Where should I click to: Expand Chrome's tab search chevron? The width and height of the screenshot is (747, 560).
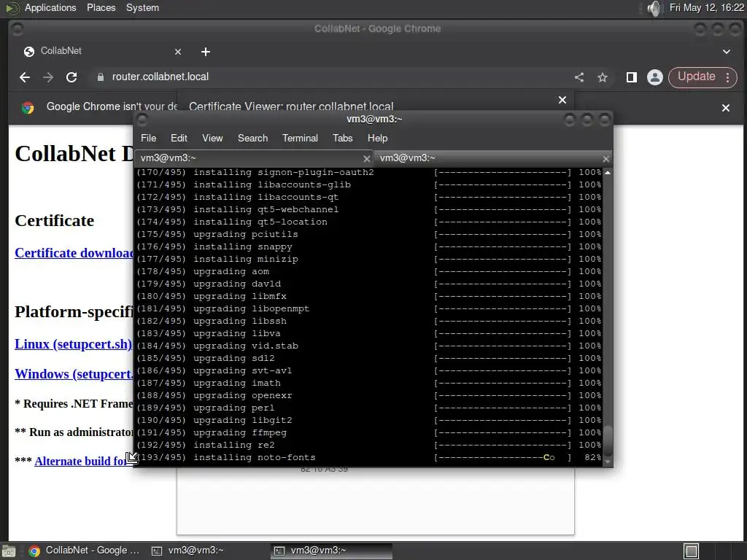727,52
